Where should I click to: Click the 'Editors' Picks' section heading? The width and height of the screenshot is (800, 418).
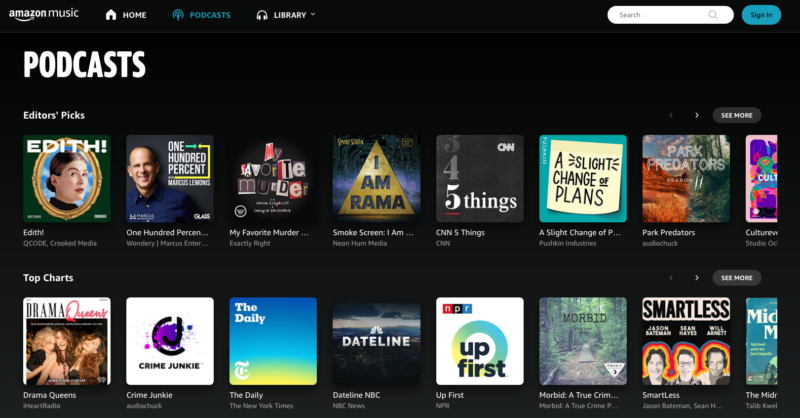(x=54, y=115)
